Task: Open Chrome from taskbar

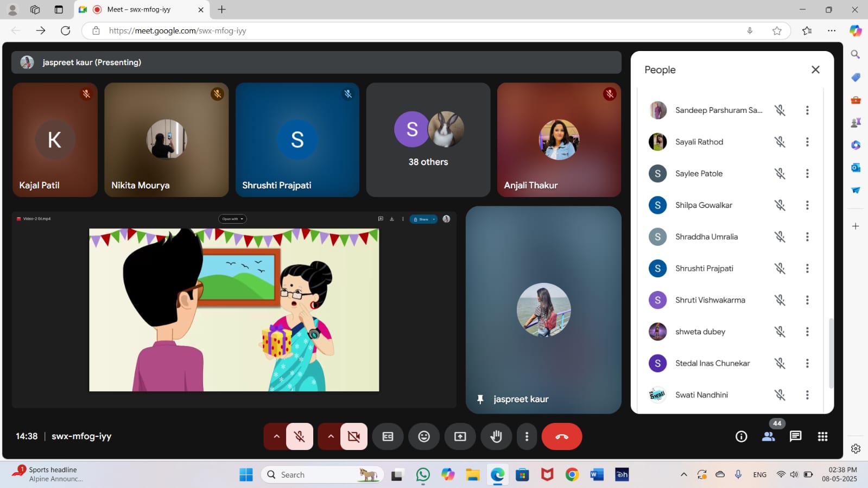Action: tap(572, 474)
